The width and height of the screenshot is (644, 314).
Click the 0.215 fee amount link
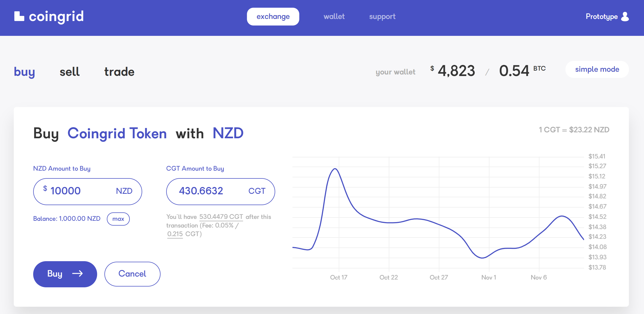175,234
